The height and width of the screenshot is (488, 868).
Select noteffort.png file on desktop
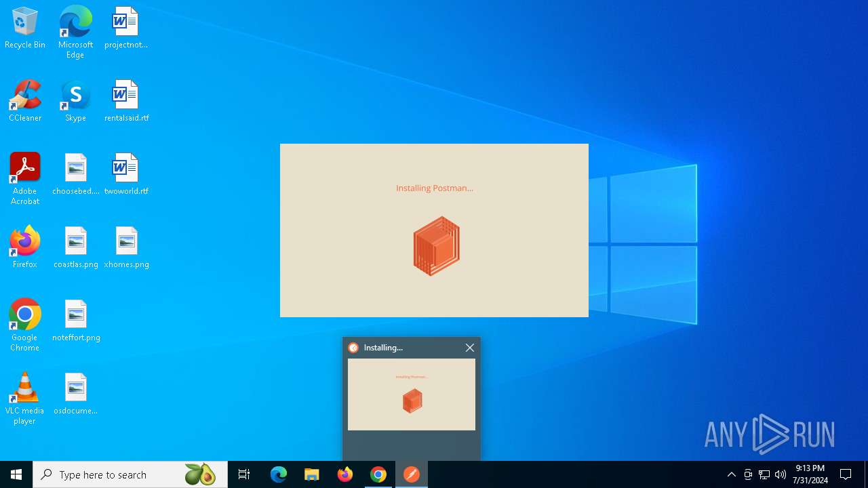pyautogui.click(x=75, y=321)
